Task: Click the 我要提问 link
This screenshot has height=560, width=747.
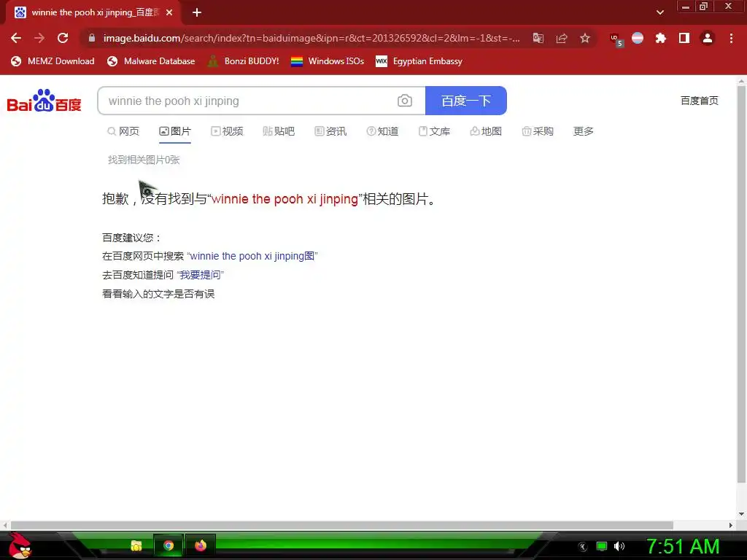Action: click(200, 275)
